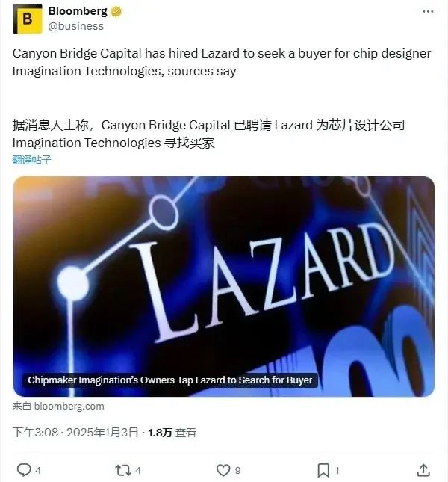Like the post with heart icon
Screen dimensions: 448x482
223,470
